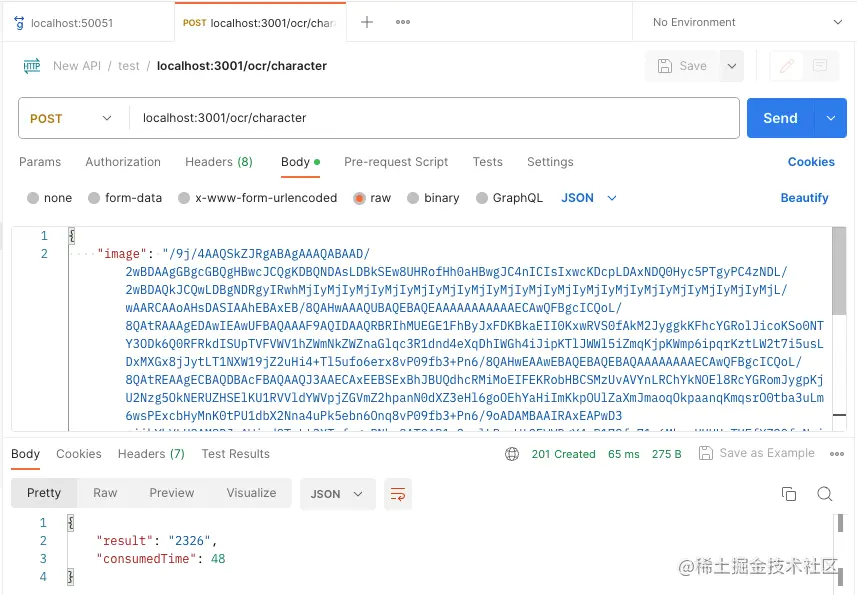Select the request Body tab
This screenshot has width=857, height=595.
300,162
